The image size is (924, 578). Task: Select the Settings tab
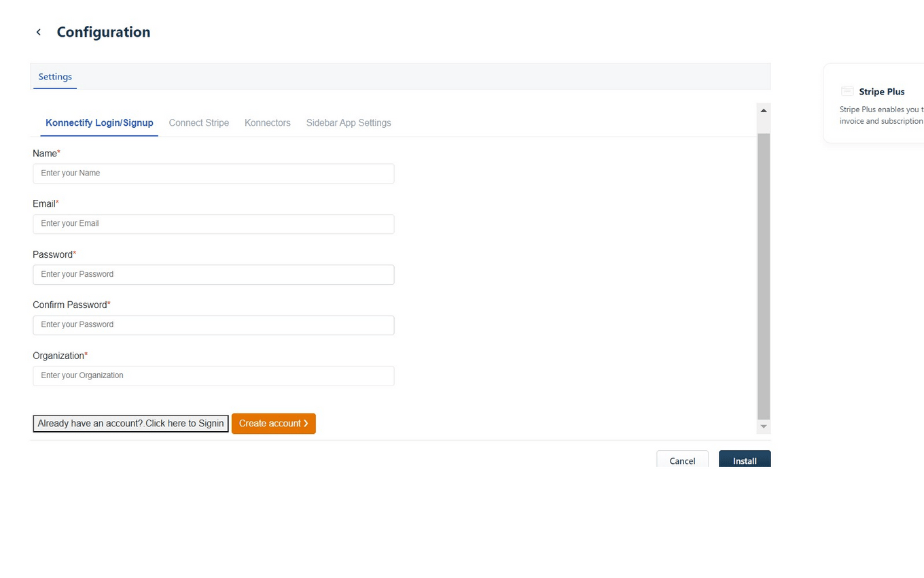tap(55, 77)
